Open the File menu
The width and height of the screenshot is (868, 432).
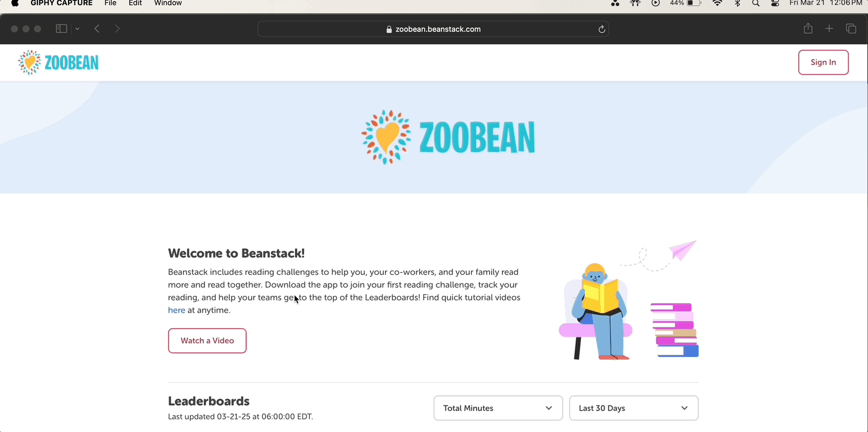click(110, 3)
